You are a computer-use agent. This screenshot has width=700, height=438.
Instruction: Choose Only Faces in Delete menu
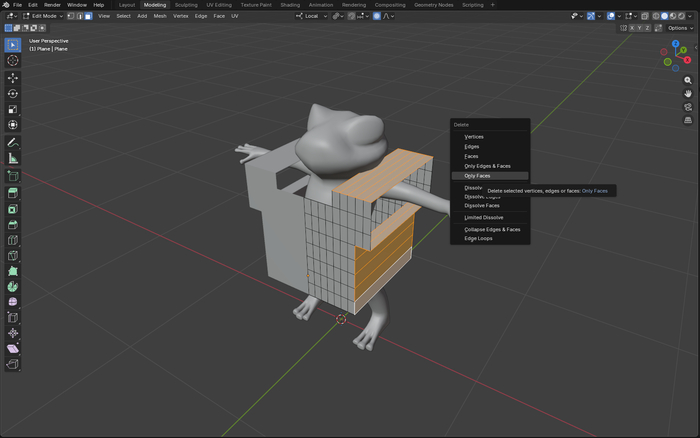[478, 175]
